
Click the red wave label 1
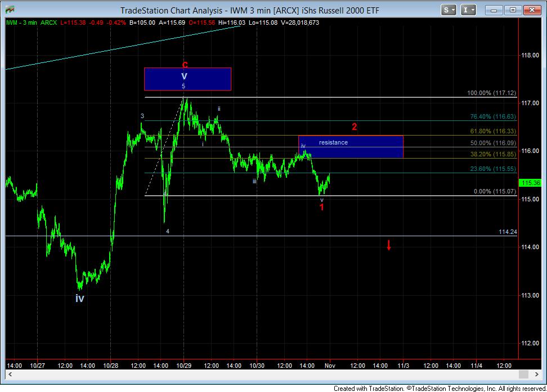(322, 207)
